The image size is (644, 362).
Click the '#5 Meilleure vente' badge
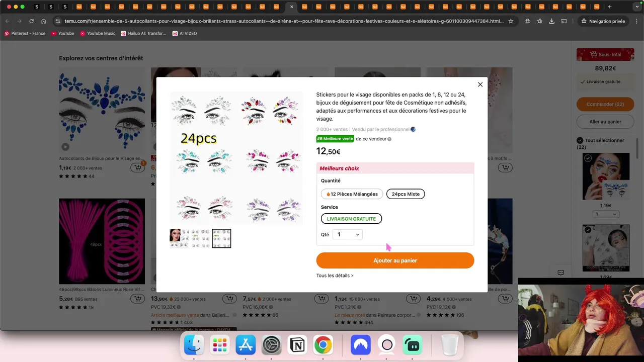pyautogui.click(x=335, y=139)
